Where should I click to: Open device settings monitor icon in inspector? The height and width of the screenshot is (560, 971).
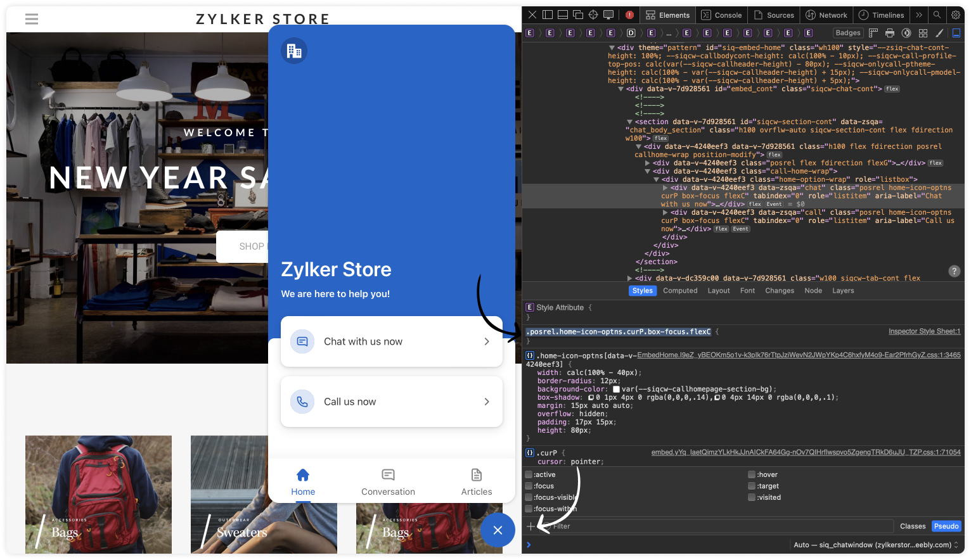pos(608,15)
